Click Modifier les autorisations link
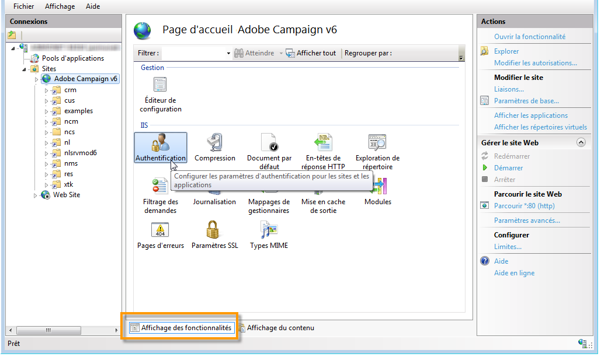608x364 pixels. 536,63
